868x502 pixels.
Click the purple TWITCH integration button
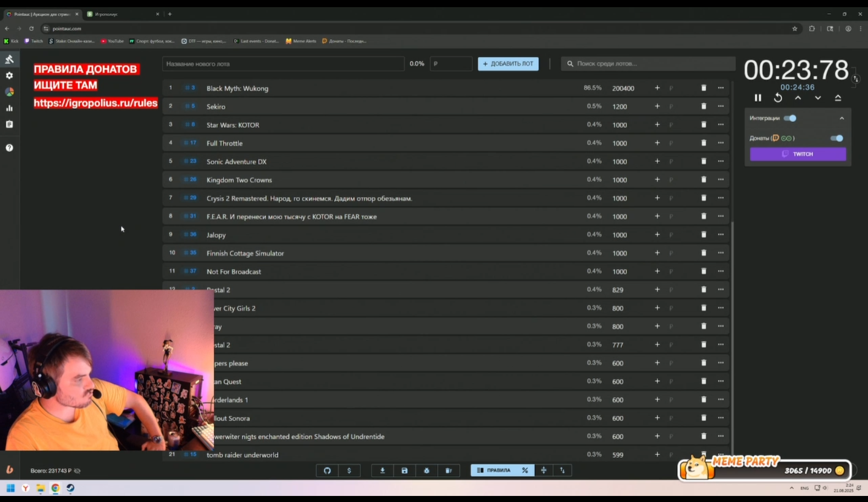(798, 154)
